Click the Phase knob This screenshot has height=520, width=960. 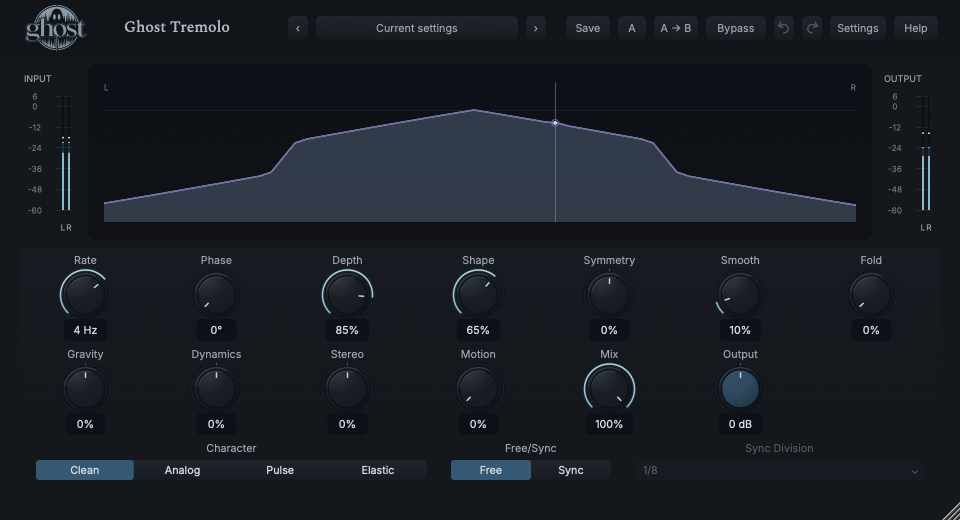(216, 295)
